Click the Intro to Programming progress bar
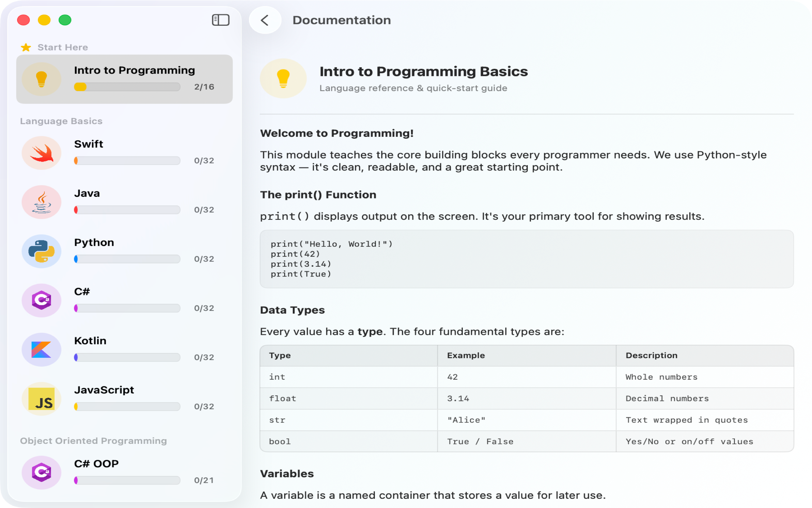 127,87
